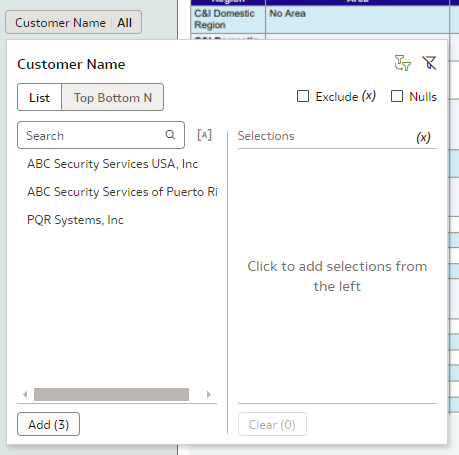Switch to the Top Bottom N tab

[x=113, y=97]
